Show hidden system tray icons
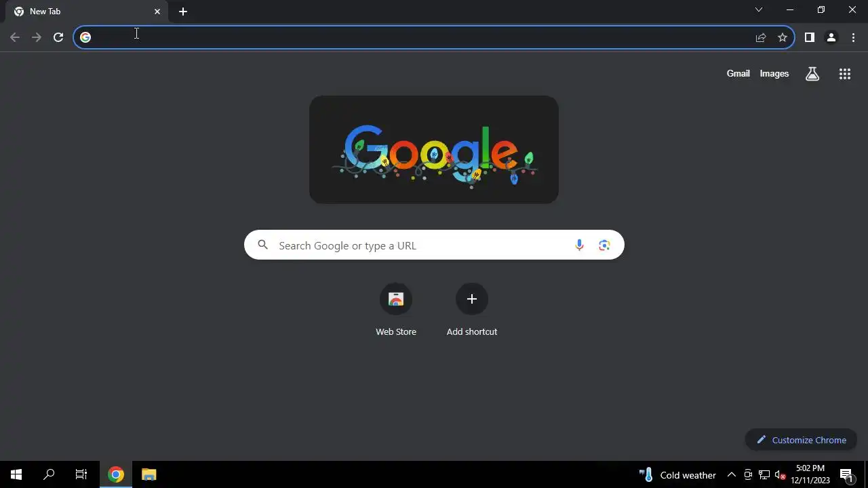Viewport: 868px width, 488px height. [x=732, y=474]
